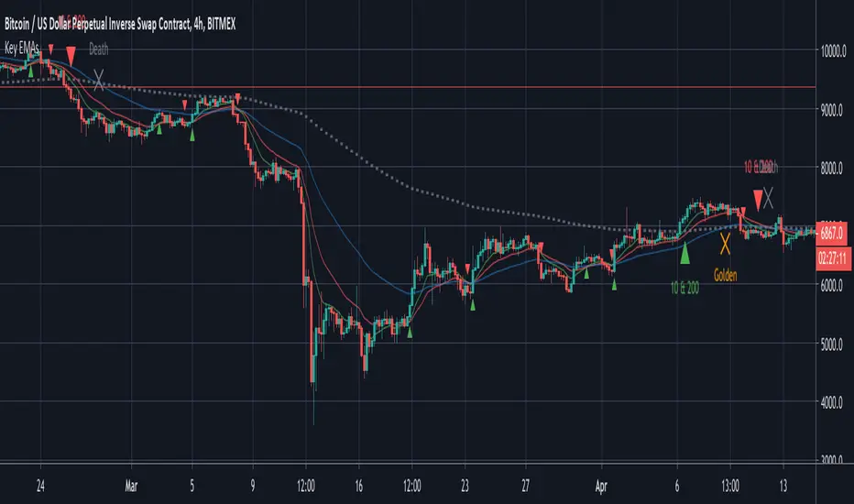Viewport: 854px width, 504px height.
Task: Click the large red triangle left of the Death label
Action: coord(71,64)
